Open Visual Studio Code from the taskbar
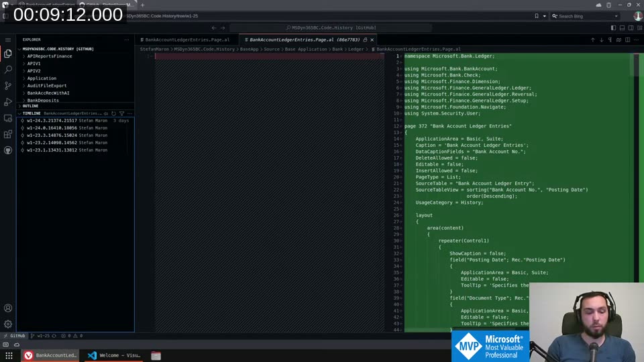Image resolution: width=644 pixels, height=362 pixels. [114, 355]
